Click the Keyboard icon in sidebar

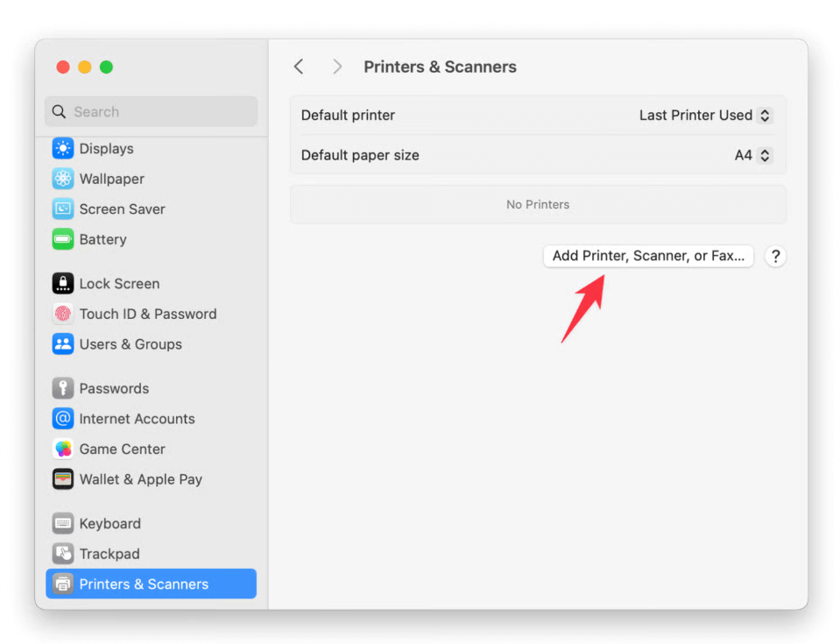[x=63, y=523]
